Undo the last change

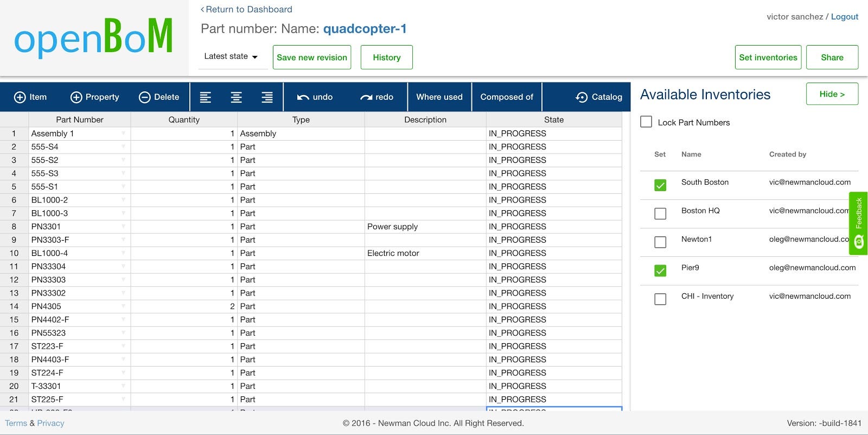(x=315, y=97)
